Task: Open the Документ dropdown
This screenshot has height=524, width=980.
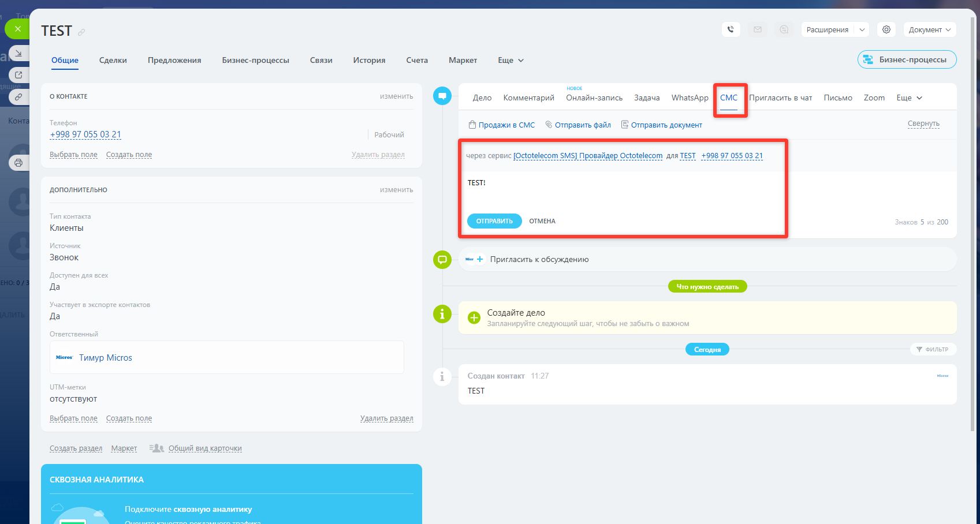Action: point(929,30)
